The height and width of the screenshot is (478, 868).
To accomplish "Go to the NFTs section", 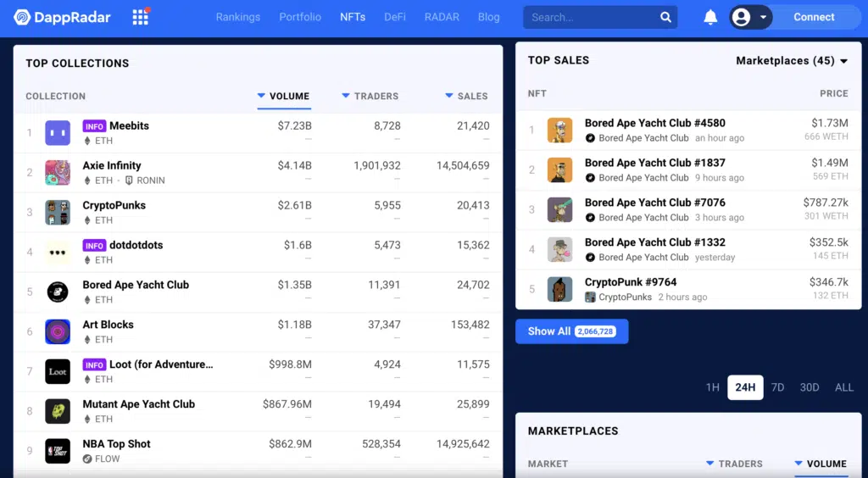I will click(353, 17).
